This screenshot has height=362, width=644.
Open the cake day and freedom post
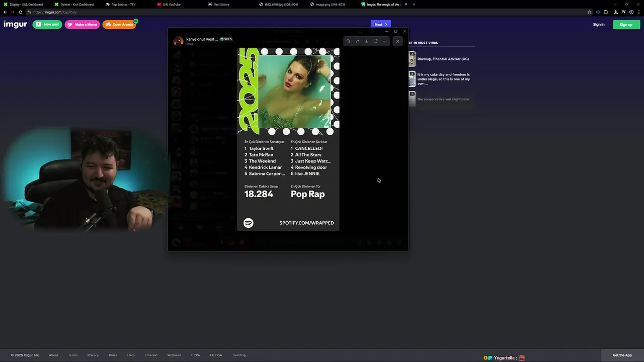click(x=444, y=79)
